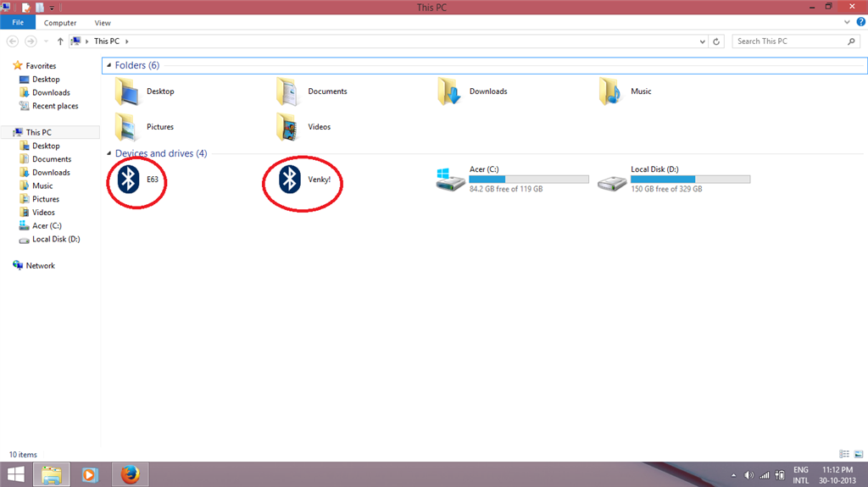
Task: Switch to details view layout icon
Action: (844, 454)
